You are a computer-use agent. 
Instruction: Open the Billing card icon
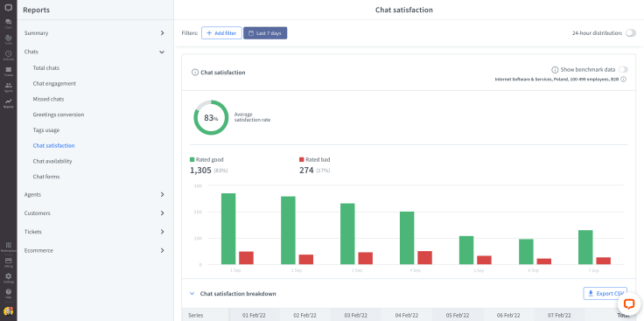[x=8, y=262]
